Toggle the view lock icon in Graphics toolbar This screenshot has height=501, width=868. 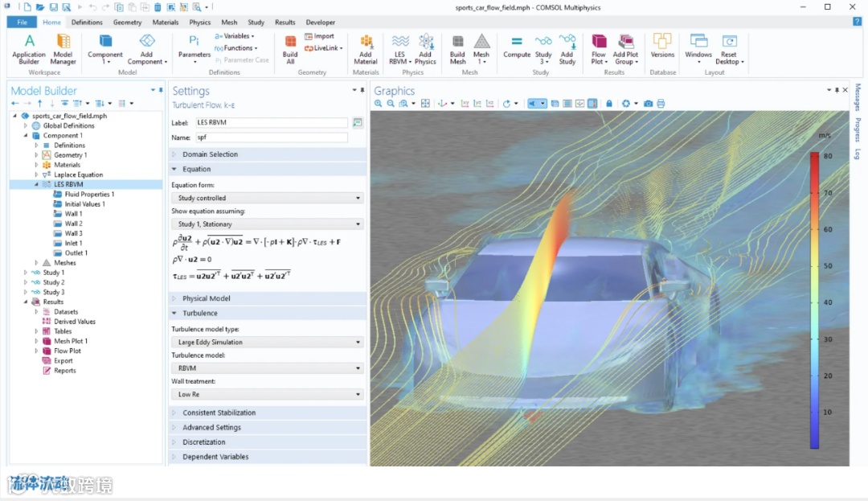[609, 104]
